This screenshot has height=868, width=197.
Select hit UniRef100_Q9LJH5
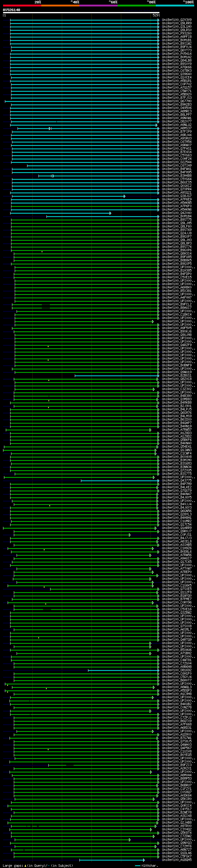177,223
